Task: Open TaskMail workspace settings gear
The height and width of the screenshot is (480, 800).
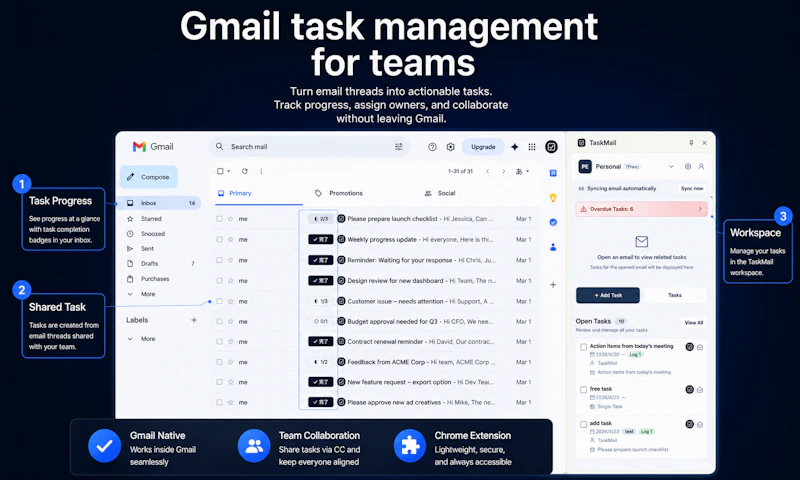Action: [x=688, y=166]
